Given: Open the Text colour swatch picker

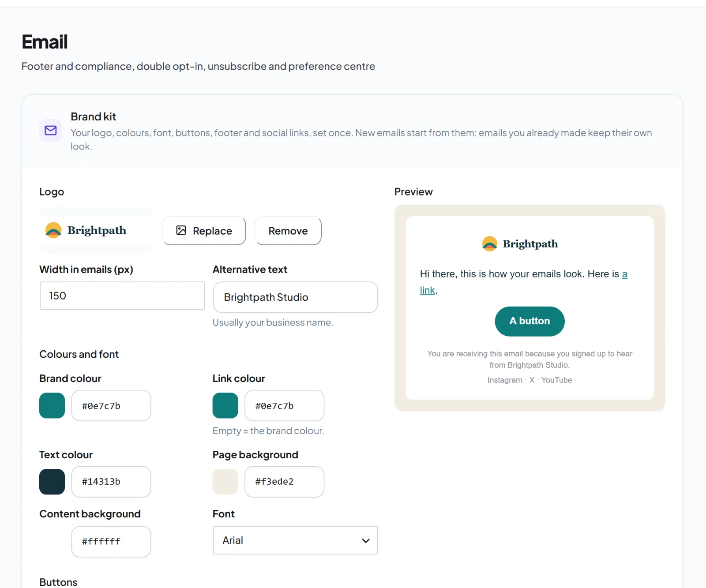Looking at the screenshot, I should [52, 482].
